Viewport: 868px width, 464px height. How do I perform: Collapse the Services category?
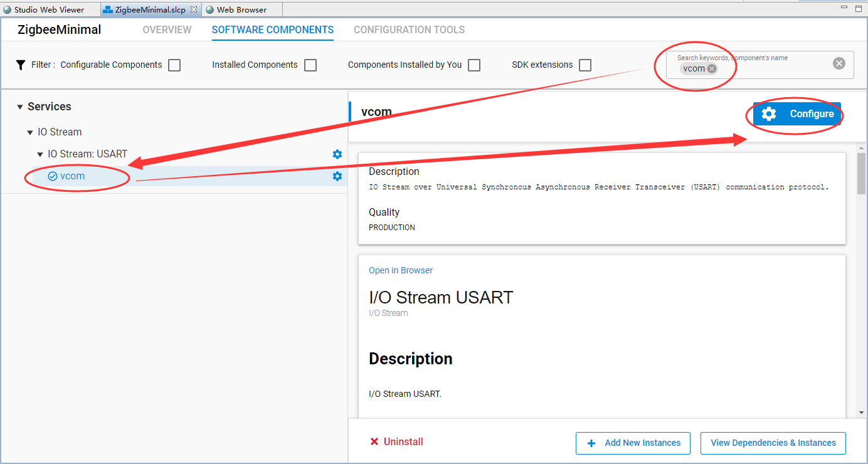pos(20,107)
